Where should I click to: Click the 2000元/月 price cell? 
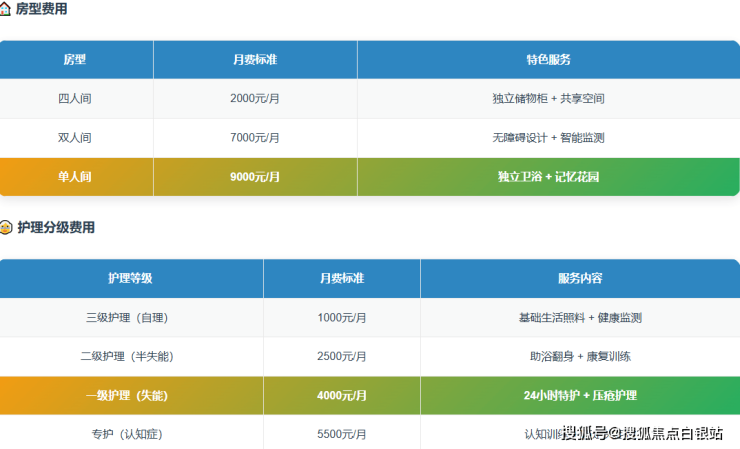pos(255,99)
